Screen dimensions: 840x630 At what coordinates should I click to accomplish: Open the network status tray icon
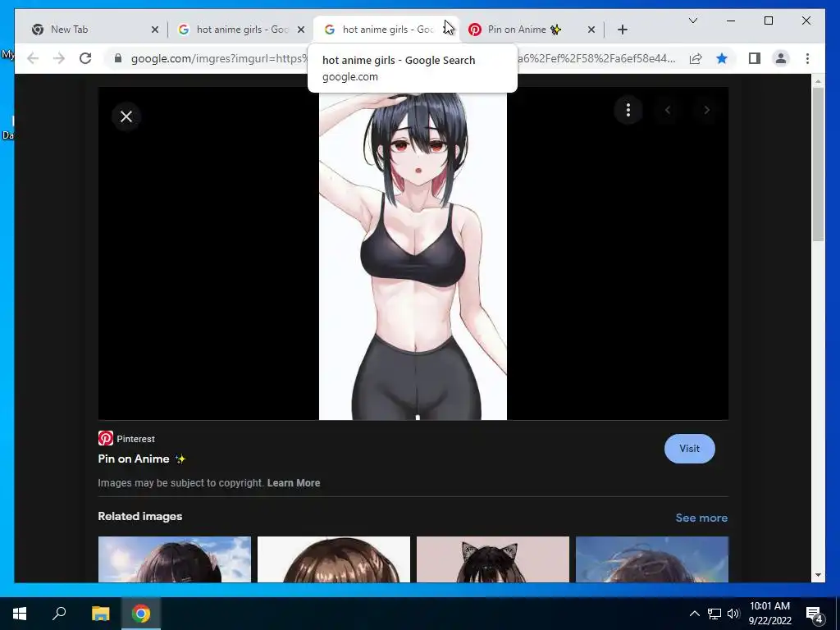[714, 614]
